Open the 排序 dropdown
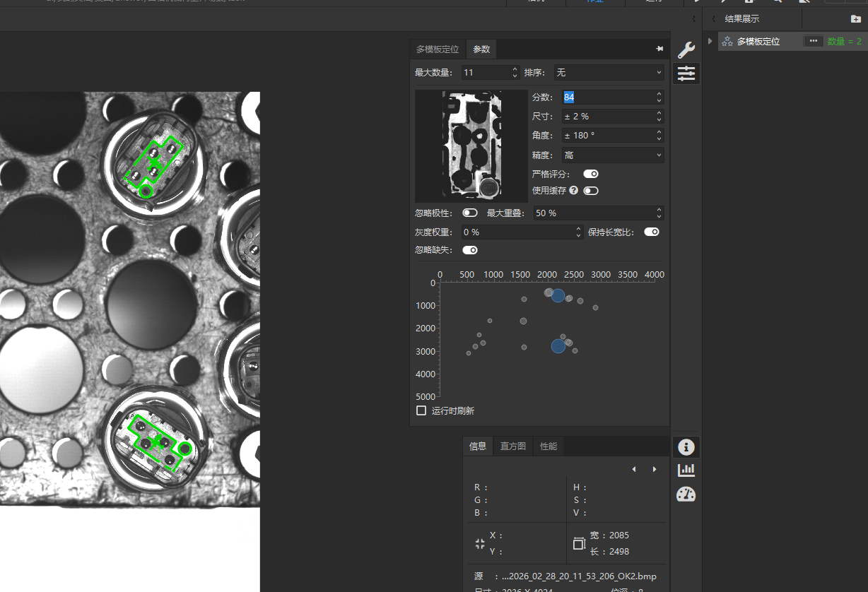Image resolution: width=868 pixels, height=592 pixels. (x=609, y=73)
